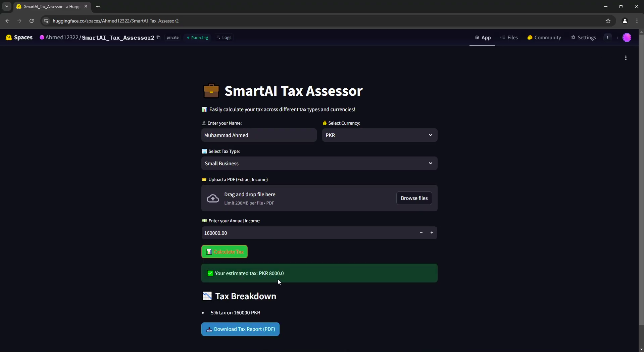The height and width of the screenshot is (352, 644).
Task: Open the Community tab
Action: pos(544,37)
